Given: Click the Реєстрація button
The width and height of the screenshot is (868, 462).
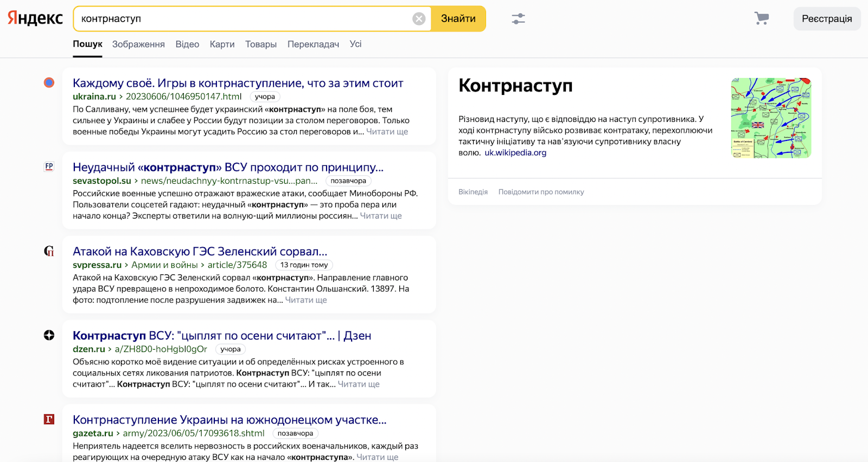Looking at the screenshot, I should pos(826,19).
